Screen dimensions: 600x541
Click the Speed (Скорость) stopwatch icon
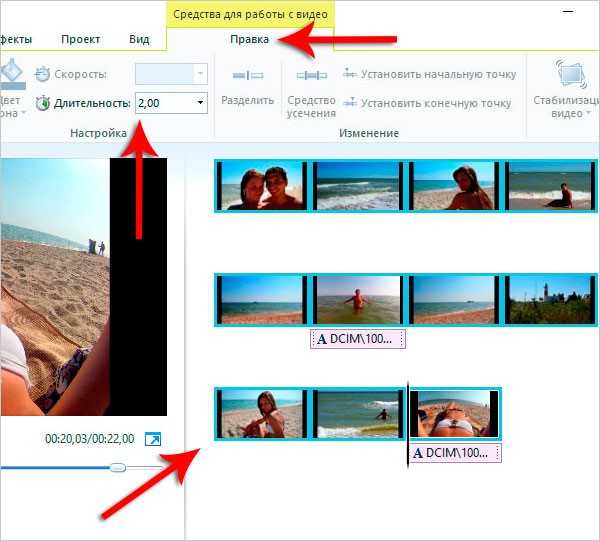(42, 74)
